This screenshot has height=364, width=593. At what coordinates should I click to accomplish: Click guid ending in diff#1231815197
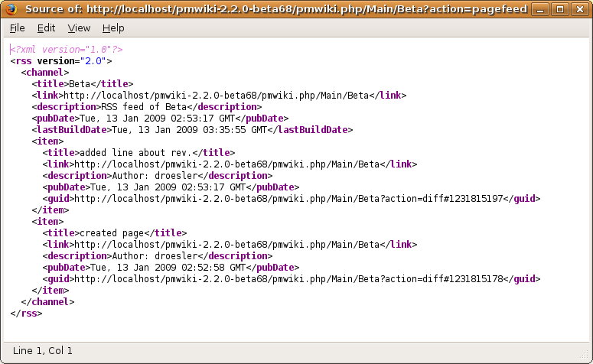click(292, 199)
